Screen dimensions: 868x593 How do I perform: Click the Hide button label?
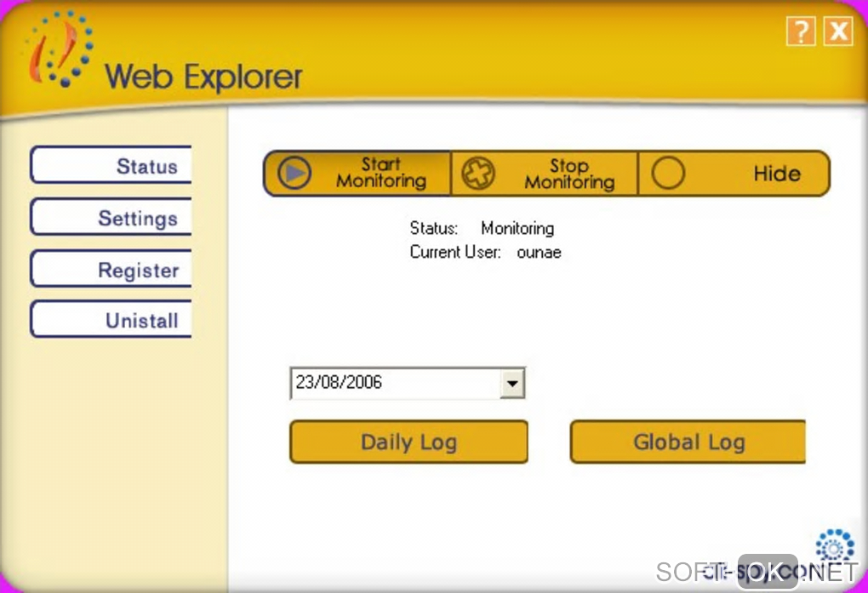click(777, 174)
